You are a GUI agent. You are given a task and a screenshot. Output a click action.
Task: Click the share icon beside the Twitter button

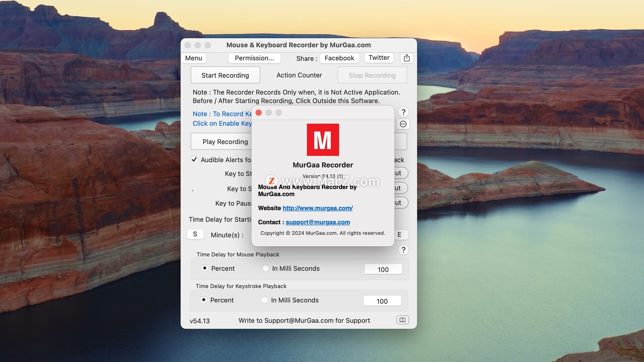click(407, 58)
